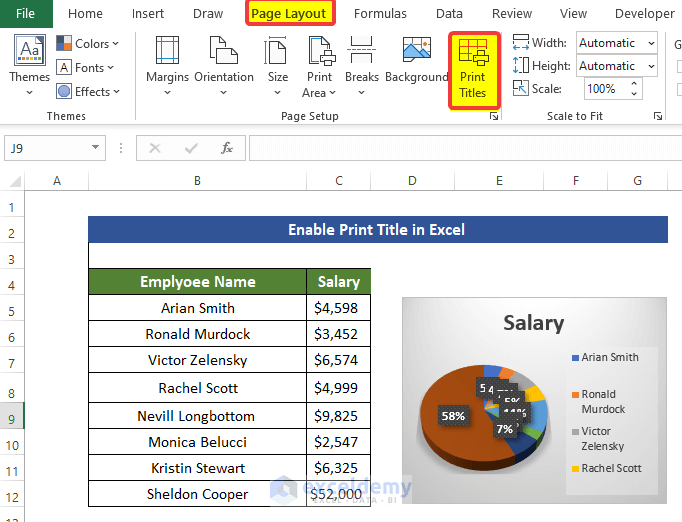Switch to Data tab
This screenshot has height=522, width=682.
[x=449, y=13]
